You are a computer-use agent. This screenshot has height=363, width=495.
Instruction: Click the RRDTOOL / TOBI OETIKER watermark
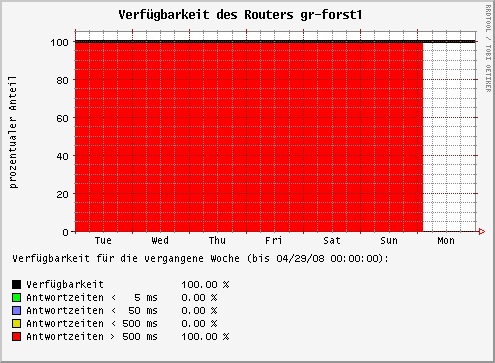pyautogui.click(x=488, y=49)
